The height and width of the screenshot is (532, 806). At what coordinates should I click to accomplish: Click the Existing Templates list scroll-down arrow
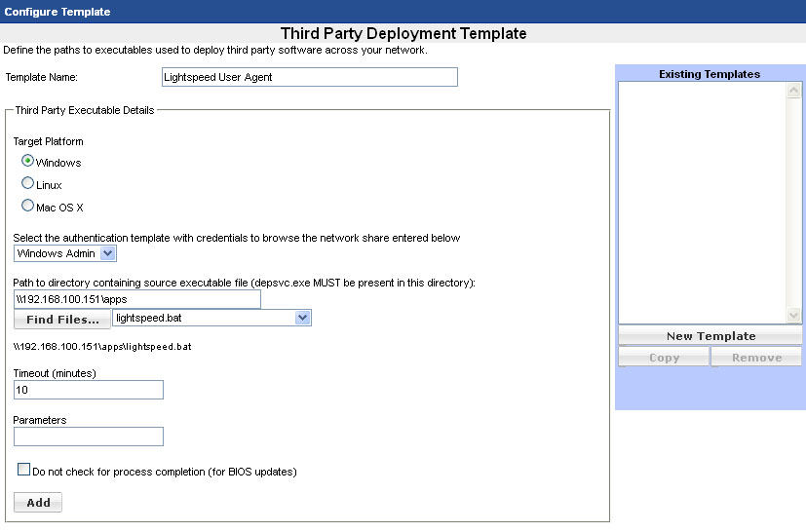click(793, 316)
